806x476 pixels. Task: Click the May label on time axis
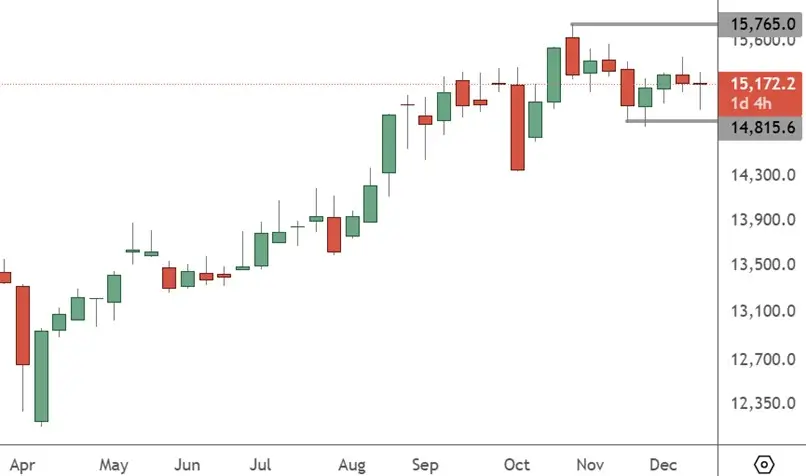pyautogui.click(x=114, y=465)
